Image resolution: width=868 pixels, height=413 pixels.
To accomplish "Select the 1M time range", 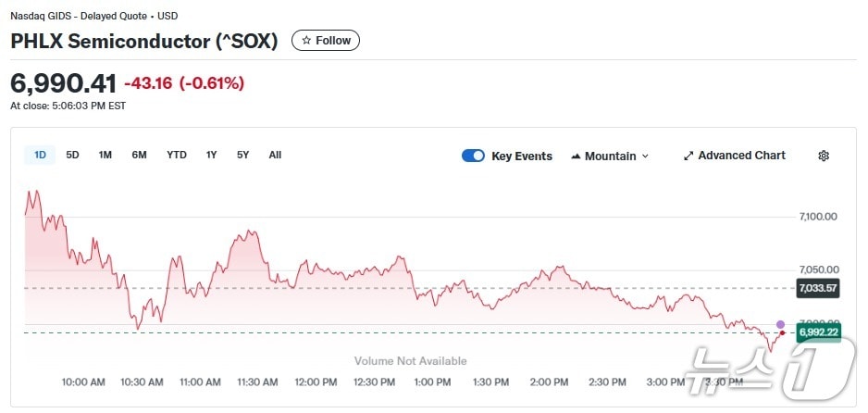I will point(105,155).
